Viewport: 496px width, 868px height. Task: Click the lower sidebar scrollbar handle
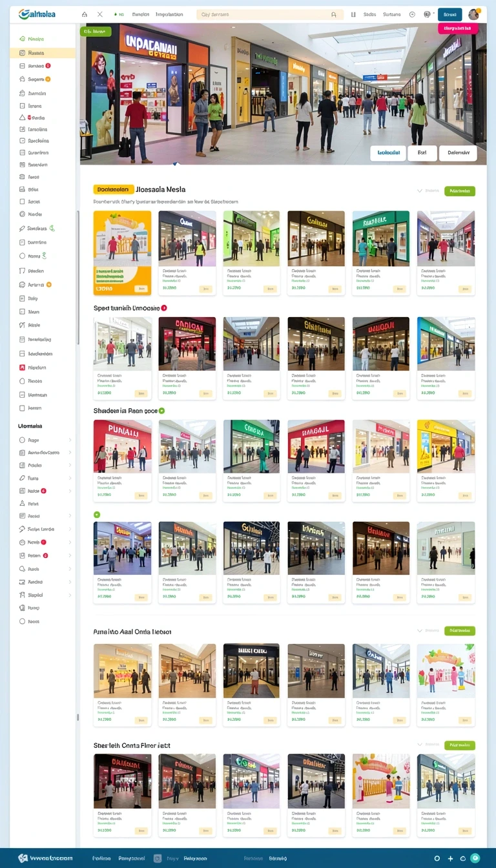click(x=77, y=717)
